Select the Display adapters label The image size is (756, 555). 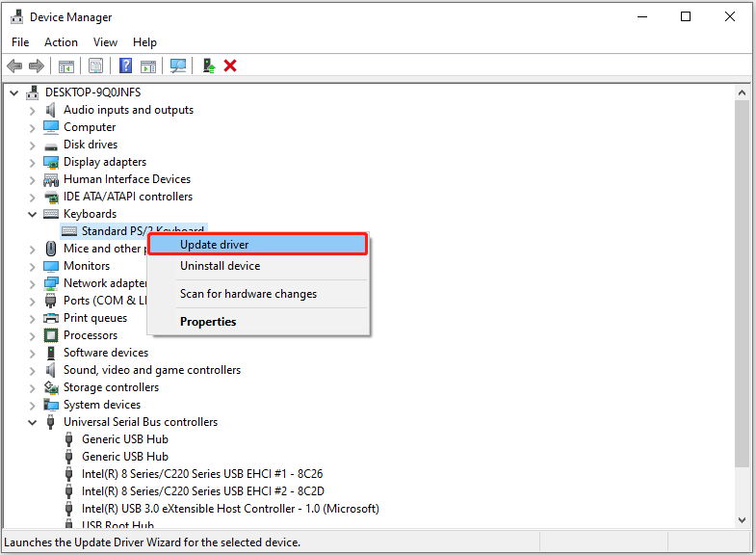pos(105,162)
